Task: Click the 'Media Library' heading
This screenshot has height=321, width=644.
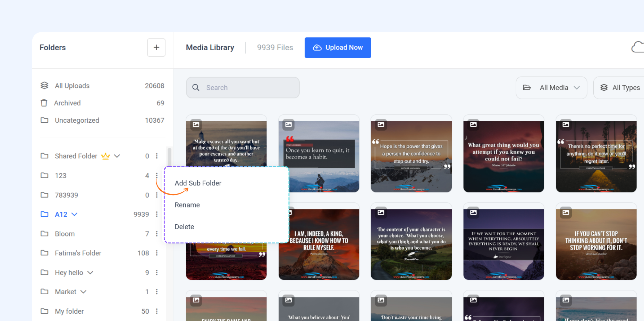Action: point(210,47)
